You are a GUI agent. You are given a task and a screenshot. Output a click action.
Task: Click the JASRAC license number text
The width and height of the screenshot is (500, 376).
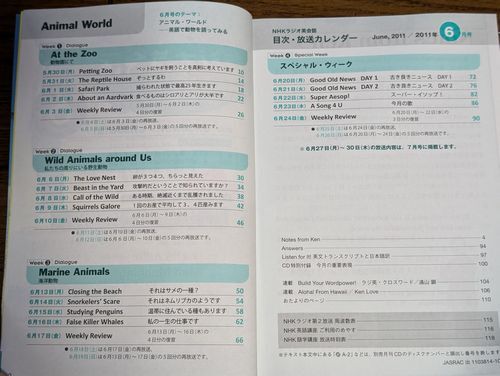(471, 362)
